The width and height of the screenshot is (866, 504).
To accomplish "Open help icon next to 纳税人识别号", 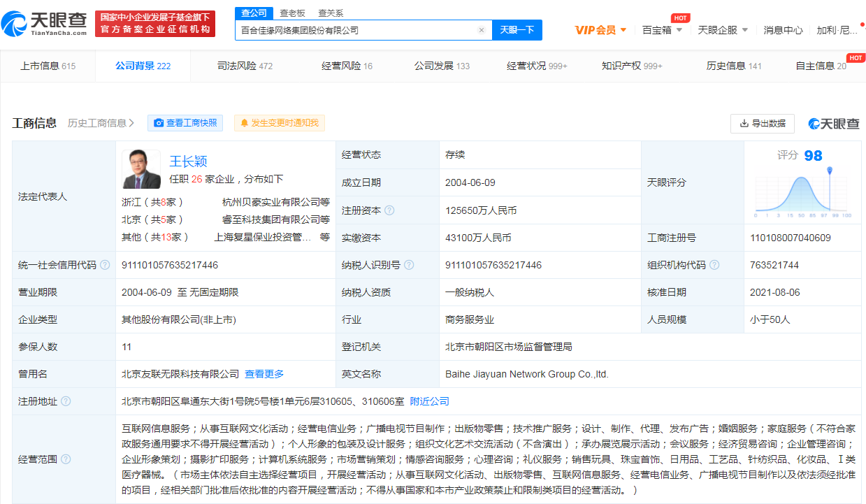I will click(409, 266).
